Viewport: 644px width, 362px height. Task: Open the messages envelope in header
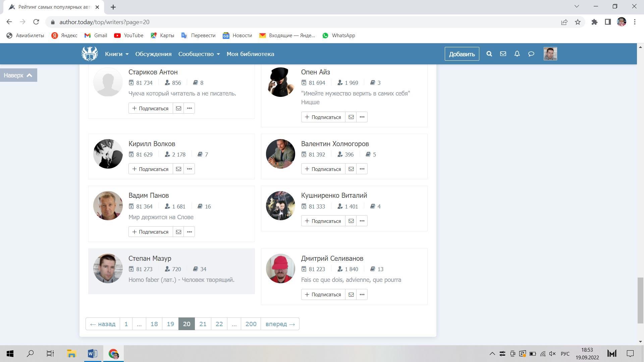pyautogui.click(x=503, y=54)
